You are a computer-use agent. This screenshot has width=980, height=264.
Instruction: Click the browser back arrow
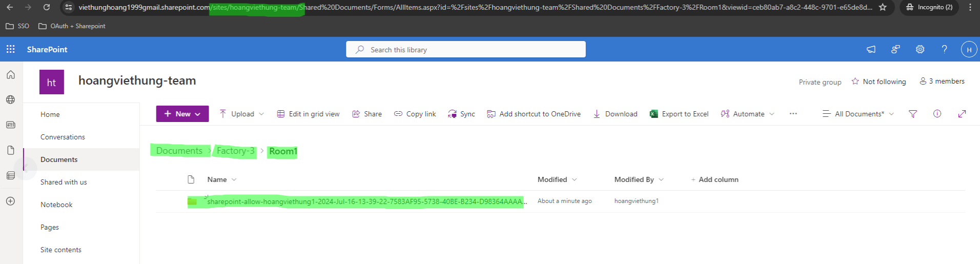coord(10,7)
